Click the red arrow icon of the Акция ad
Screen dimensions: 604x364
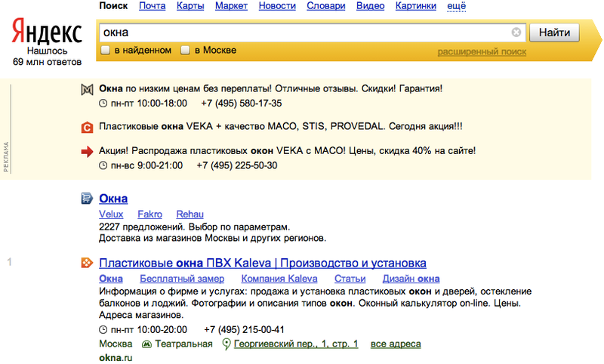(87, 151)
